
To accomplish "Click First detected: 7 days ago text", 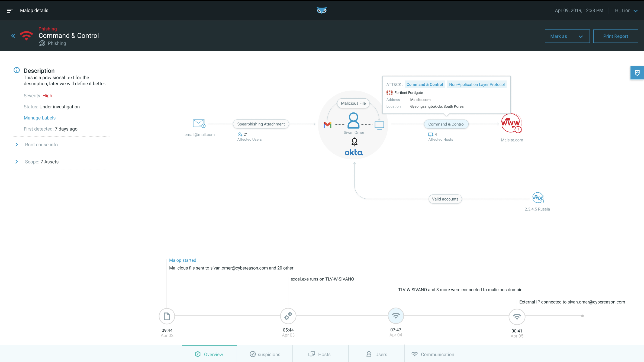I will 51,129.
